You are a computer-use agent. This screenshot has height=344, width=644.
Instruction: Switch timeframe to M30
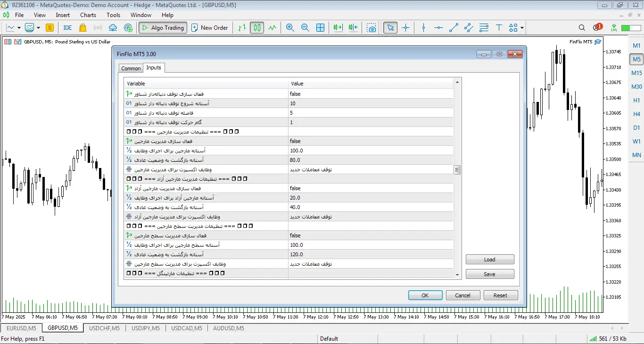click(x=636, y=87)
